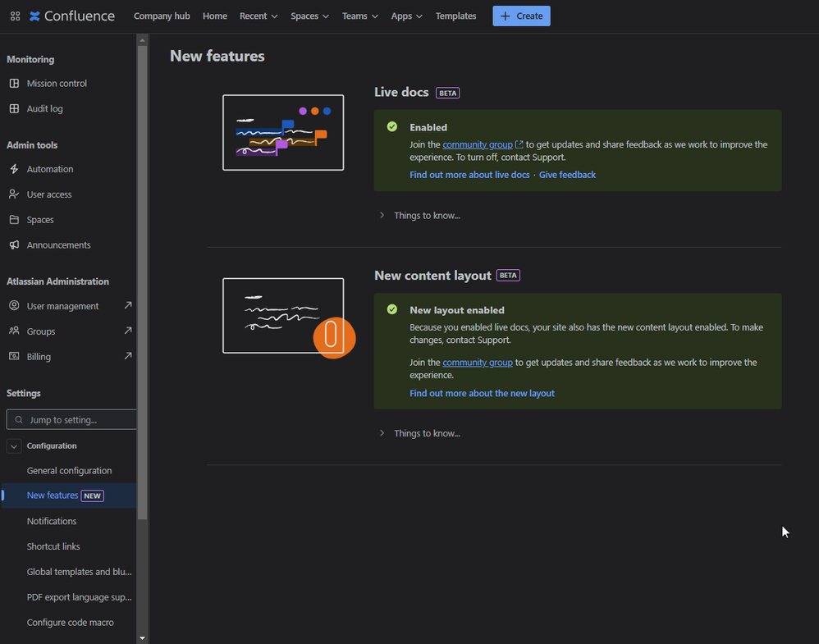The width and height of the screenshot is (819, 644).
Task: Click the green check icon beside New layout enabled
Action: [x=392, y=310]
